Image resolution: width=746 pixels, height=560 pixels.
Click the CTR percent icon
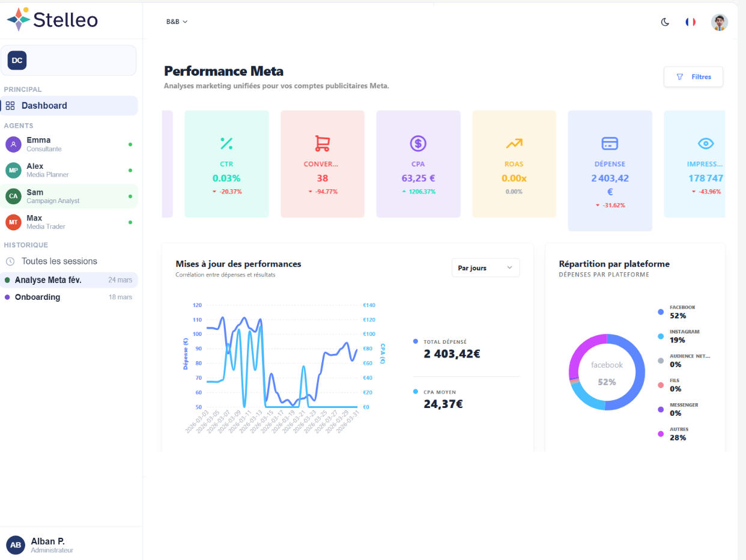226,144
